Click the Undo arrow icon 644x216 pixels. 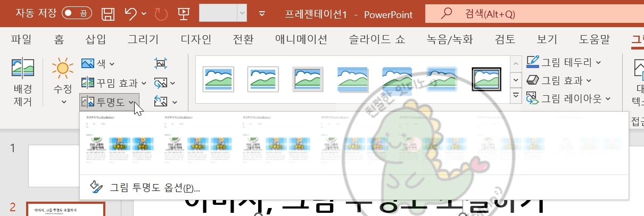click(131, 13)
